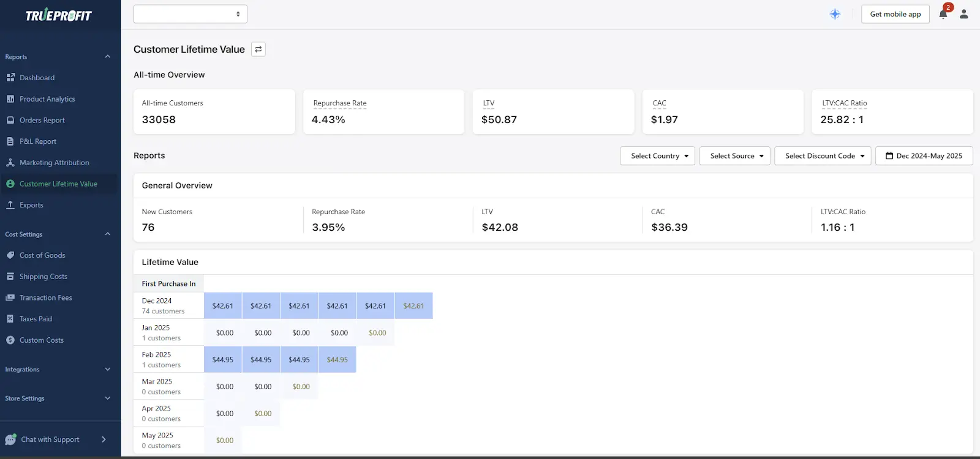The width and height of the screenshot is (980, 459).
Task: Open the store selector dropdown
Action: pos(190,14)
